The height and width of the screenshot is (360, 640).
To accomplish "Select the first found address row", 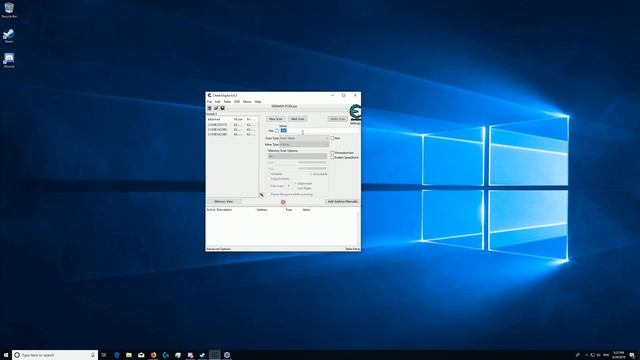I will pos(232,125).
